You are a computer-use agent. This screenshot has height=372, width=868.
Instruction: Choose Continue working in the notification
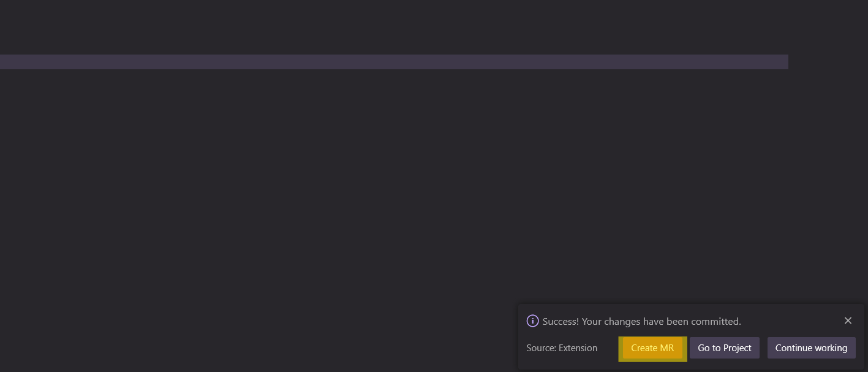(x=811, y=348)
